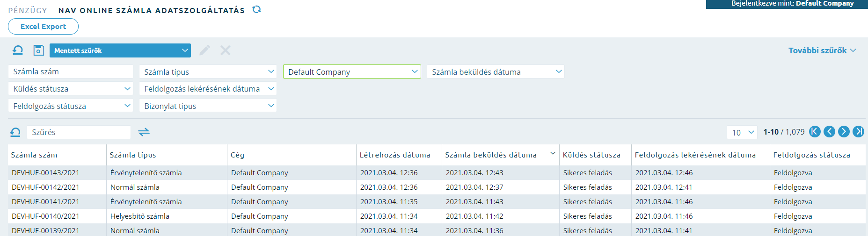Open the page size dropdown showing 10

(742, 132)
